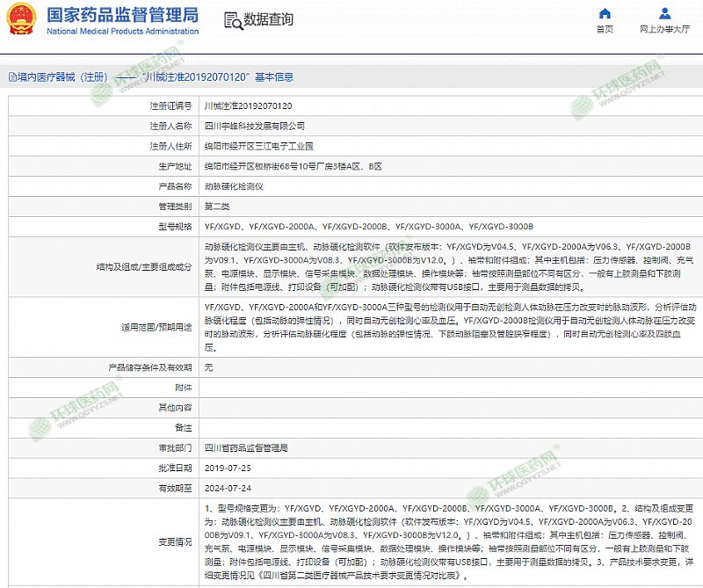703x588 pixels.
Task: Click the approval date 2019-07-25
Action: [228, 468]
